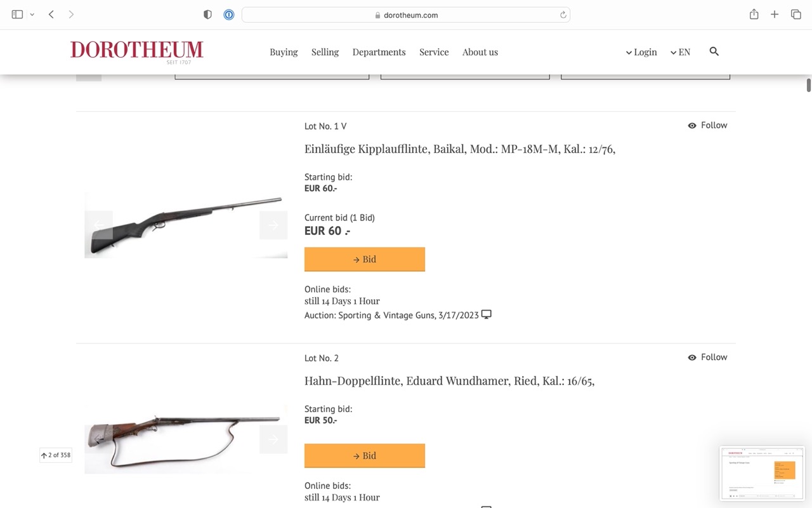This screenshot has height=508, width=812.
Task: Open the EN language dropdown
Action: click(x=680, y=52)
